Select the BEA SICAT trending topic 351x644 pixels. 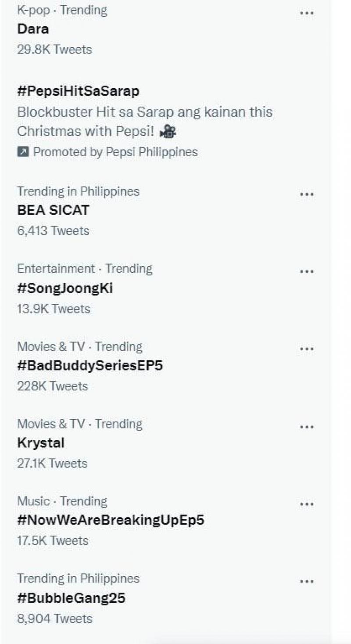53,210
